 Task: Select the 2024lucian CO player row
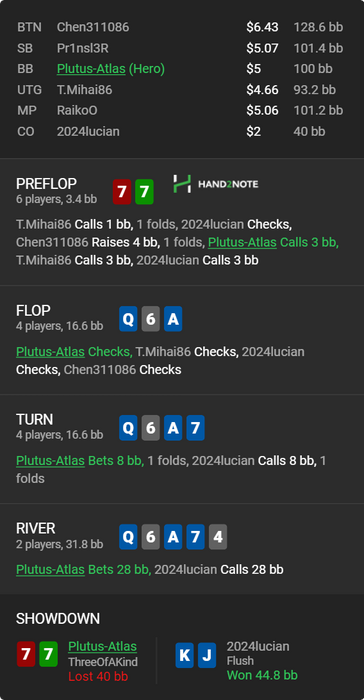click(182, 132)
